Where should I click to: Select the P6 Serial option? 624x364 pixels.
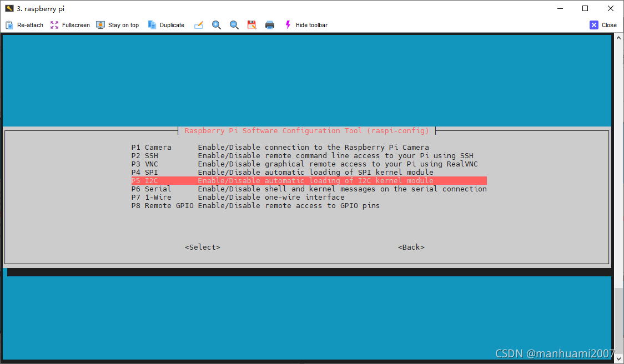click(309, 189)
